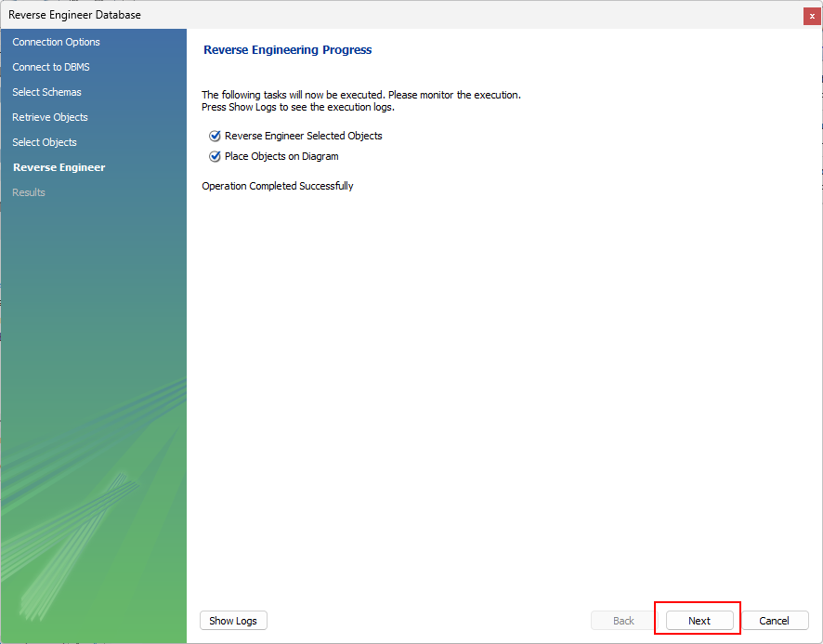
Task: Click the Reverse Engineer Selected Objects checkmark
Action: tap(215, 136)
